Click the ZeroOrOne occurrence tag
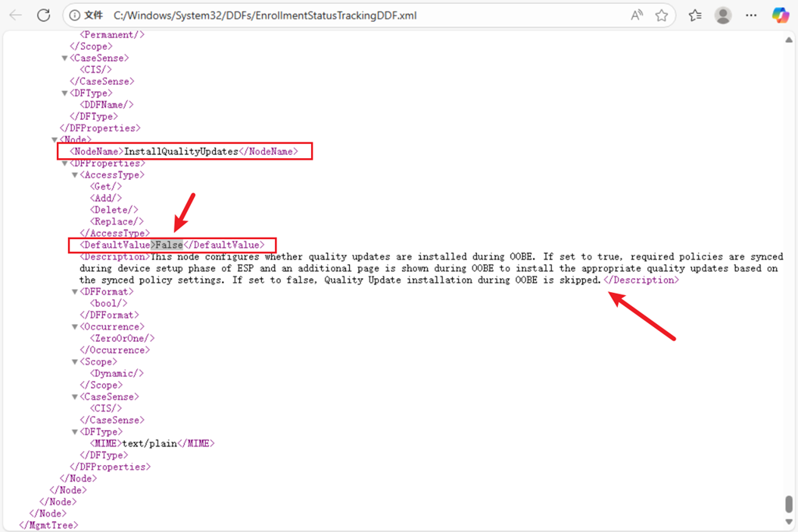This screenshot has width=798, height=532. [122, 339]
